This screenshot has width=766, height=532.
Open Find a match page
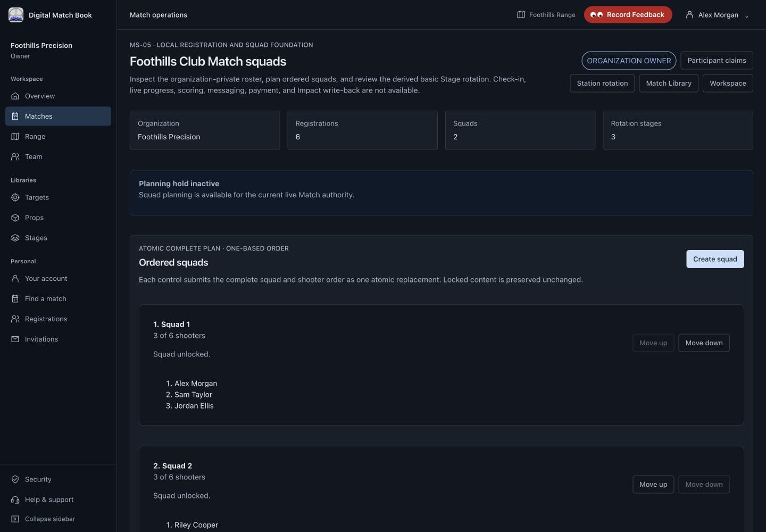pyautogui.click(x=58, y=299)
